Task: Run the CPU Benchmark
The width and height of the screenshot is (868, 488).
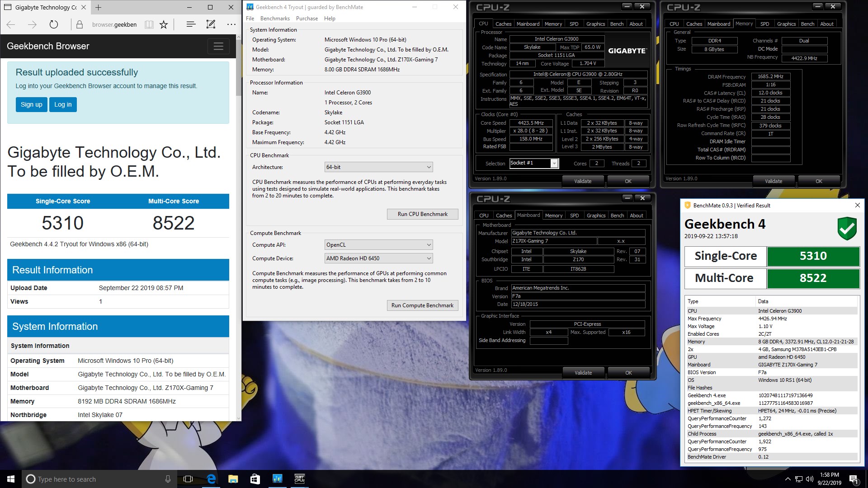Action: (423, 214)
